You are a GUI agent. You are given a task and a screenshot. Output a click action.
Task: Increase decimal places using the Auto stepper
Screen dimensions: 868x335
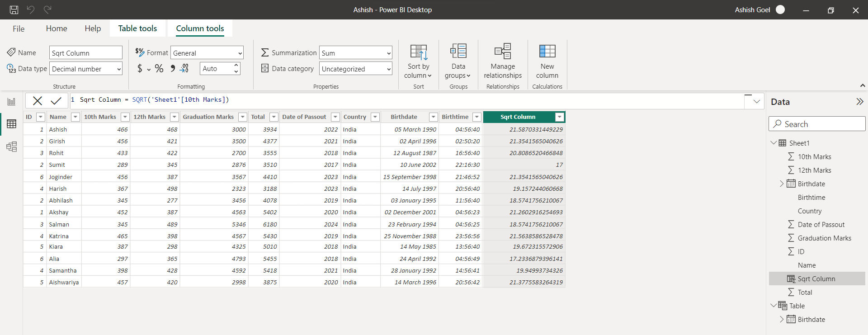tap(236, 66)
